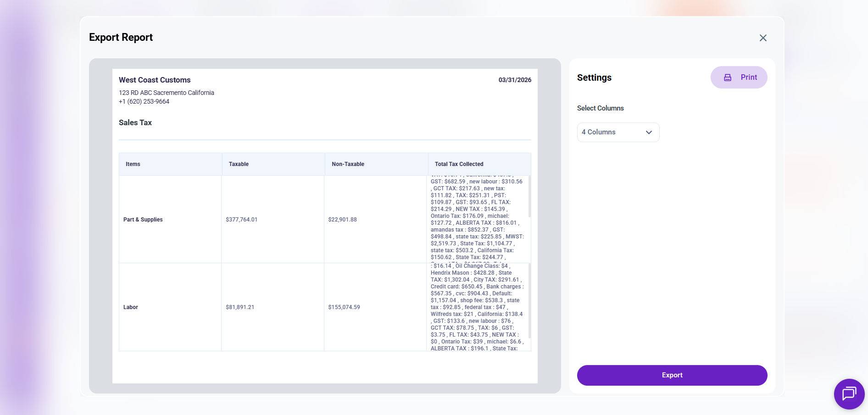Select the Labor row label
Image resolution: width=868 pixels, height=415 pixels.
(x=131, y=307)
